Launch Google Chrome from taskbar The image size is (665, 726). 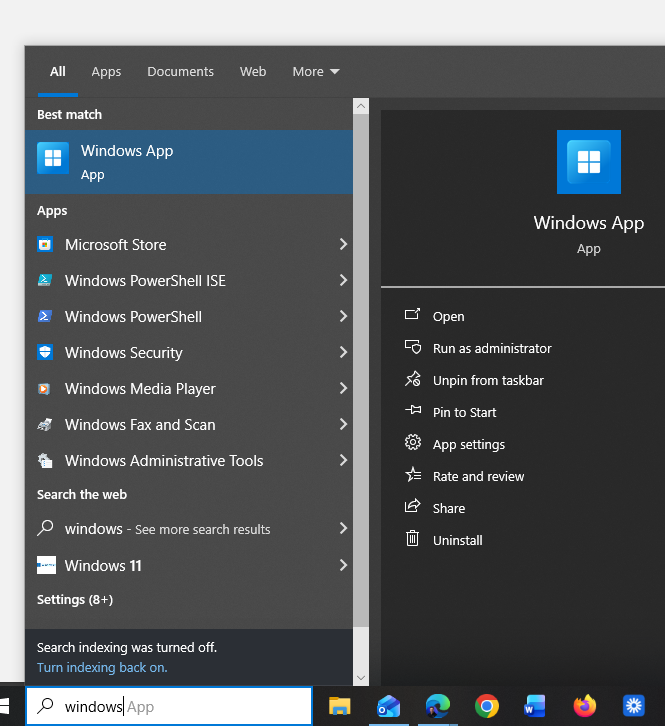pyautogui.click(x=487, y=706)
